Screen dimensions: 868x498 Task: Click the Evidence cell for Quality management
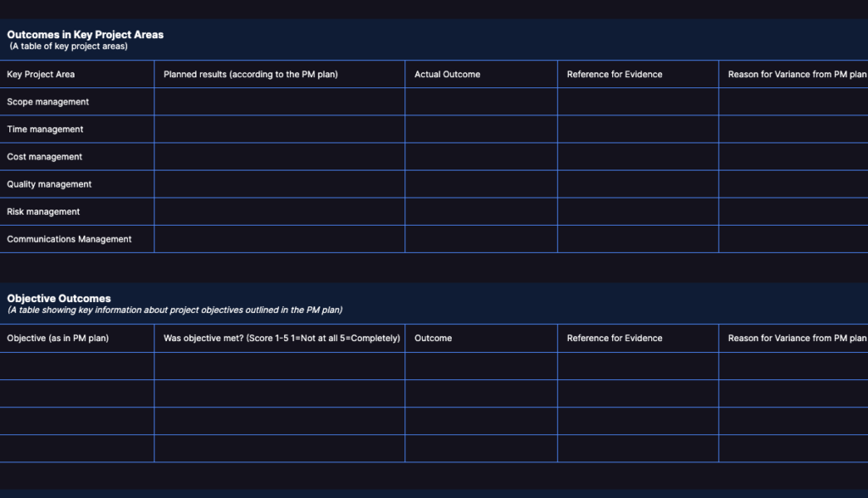coord(637,184)
